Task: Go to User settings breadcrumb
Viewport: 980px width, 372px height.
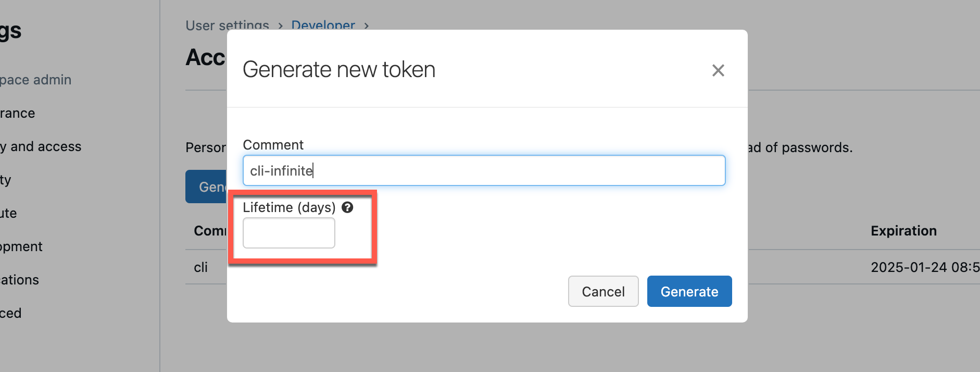Action: point(227,25)
